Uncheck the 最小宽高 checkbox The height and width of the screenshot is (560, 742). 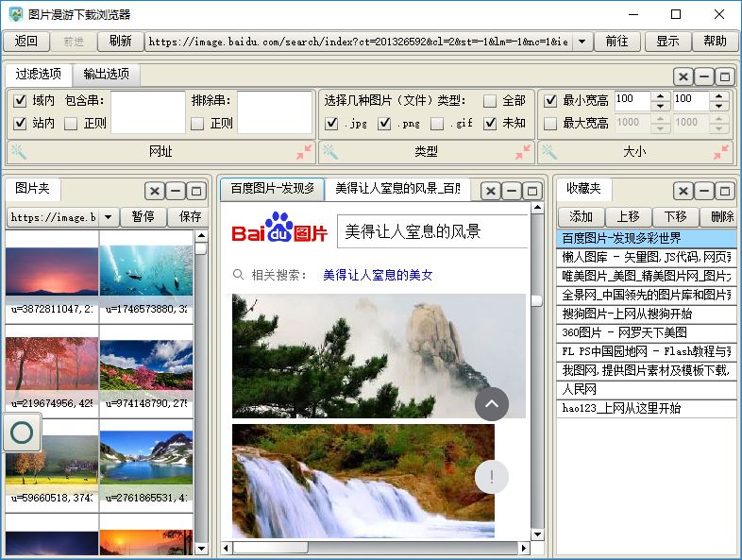pos(549,101)
